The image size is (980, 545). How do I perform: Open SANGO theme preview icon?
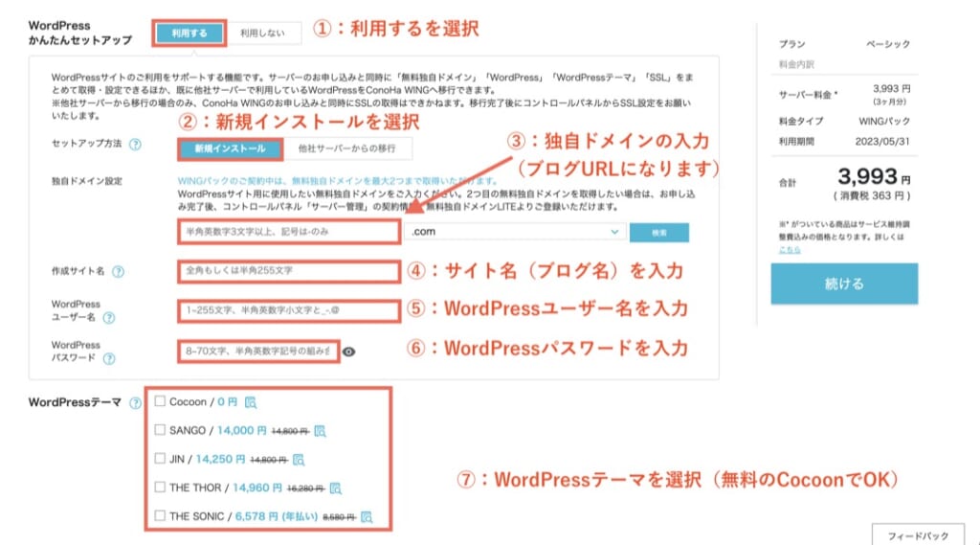320,431
